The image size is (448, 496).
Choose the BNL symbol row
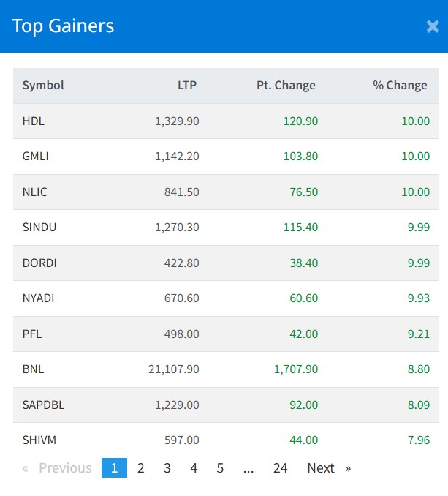click(x=34, y=369)
